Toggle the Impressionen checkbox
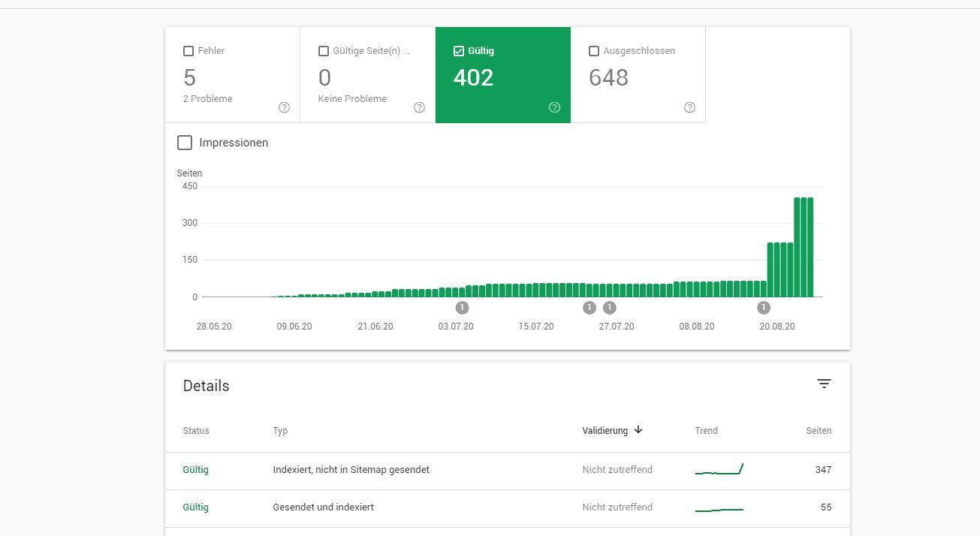980x536 pixels. click(x=185, y=143)
